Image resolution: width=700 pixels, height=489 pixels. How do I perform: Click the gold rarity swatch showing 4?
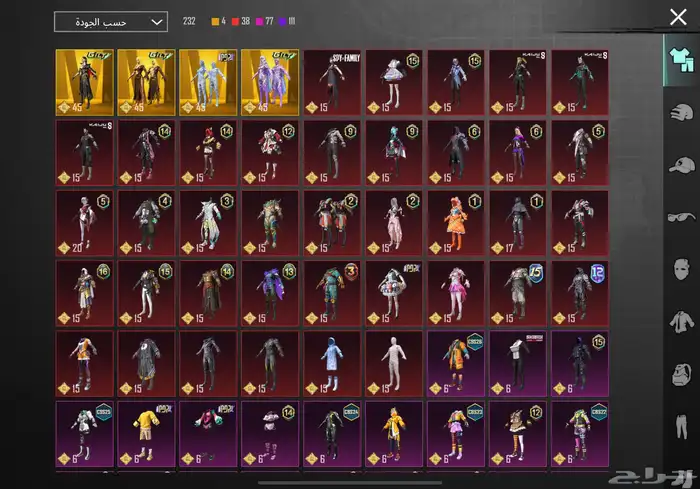click(x=219, y=21)
